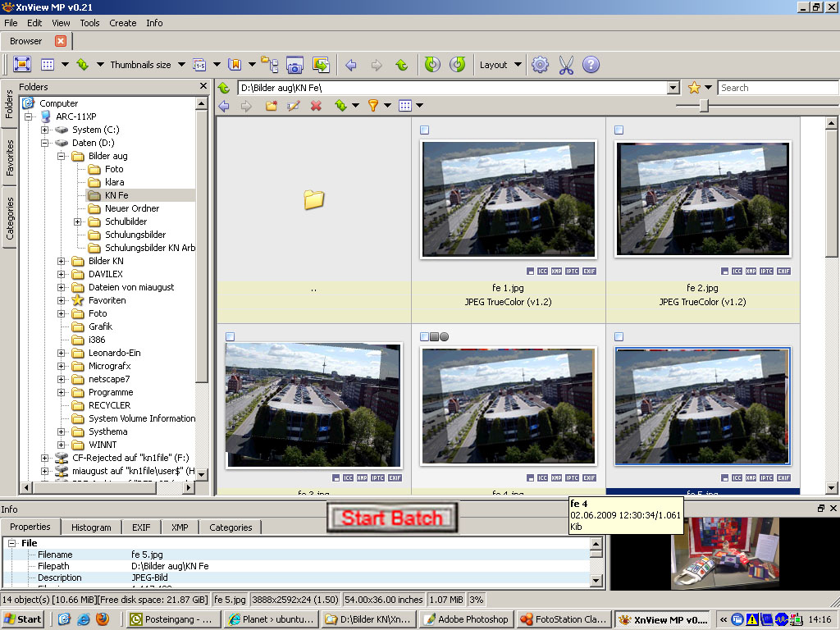
Task: Click the green up arrow beside address bar
Action: pos(224,88)
